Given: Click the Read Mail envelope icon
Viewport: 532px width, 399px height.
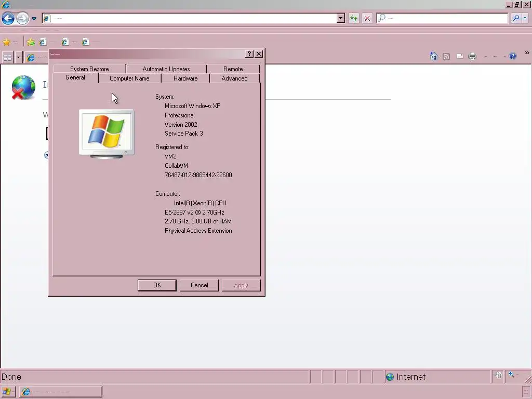Looking at the screenshot, I should click(460, 56).
